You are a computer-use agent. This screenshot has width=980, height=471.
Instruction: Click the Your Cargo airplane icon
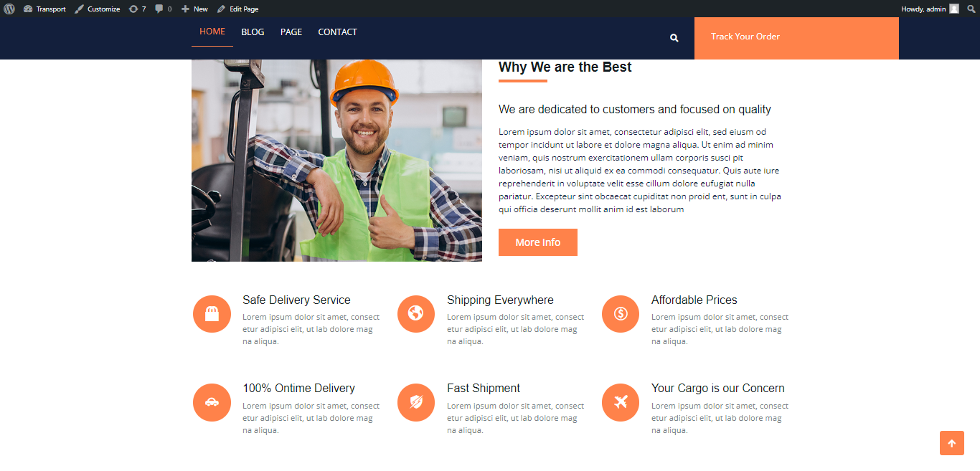click(621, 402)
